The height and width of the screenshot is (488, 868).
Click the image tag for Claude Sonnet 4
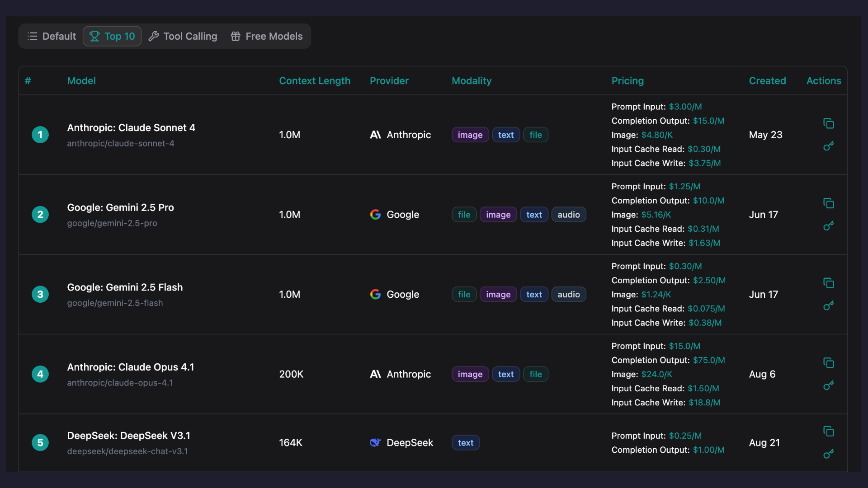[470, 135]
